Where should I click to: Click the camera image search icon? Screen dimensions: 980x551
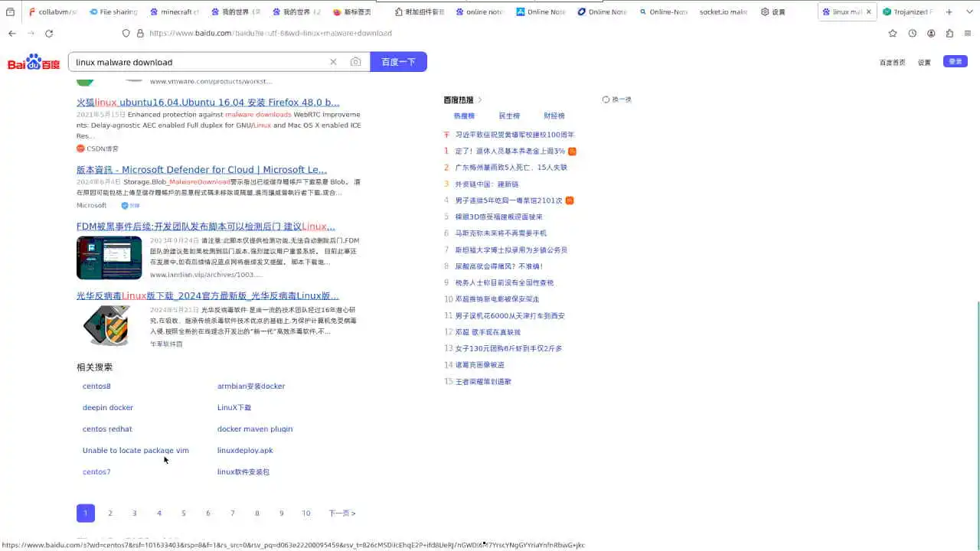[x=355, y=62]
